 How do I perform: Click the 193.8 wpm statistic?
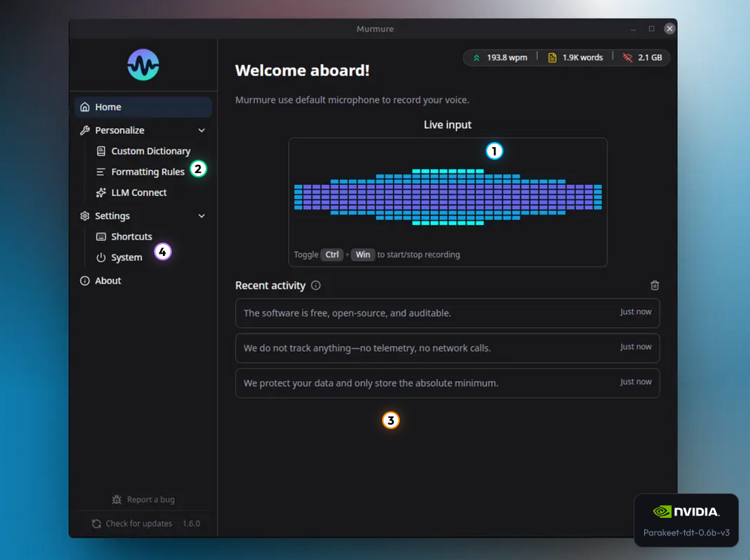(507, 58)
